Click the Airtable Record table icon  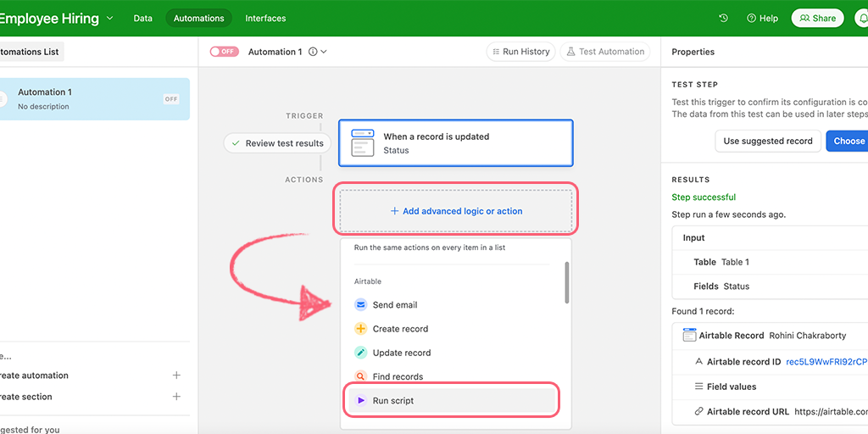click(x=689, y=335)
